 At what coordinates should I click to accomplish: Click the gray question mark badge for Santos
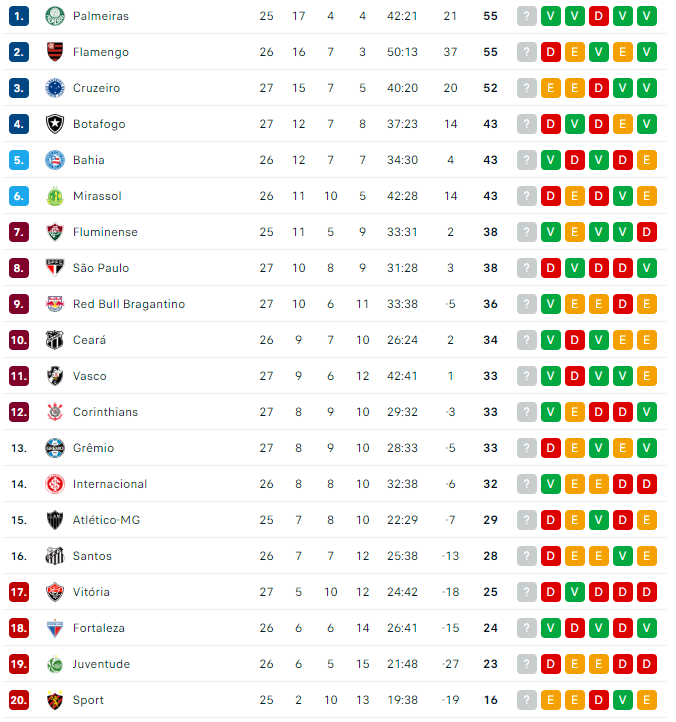point(527,556)
